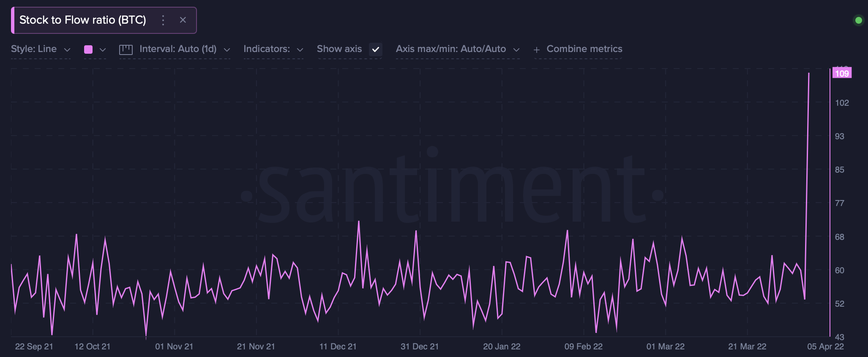The image size is (868, 357).
Task: Click the Show axis label
Action: pyautogui.click(x=339, y=49)
